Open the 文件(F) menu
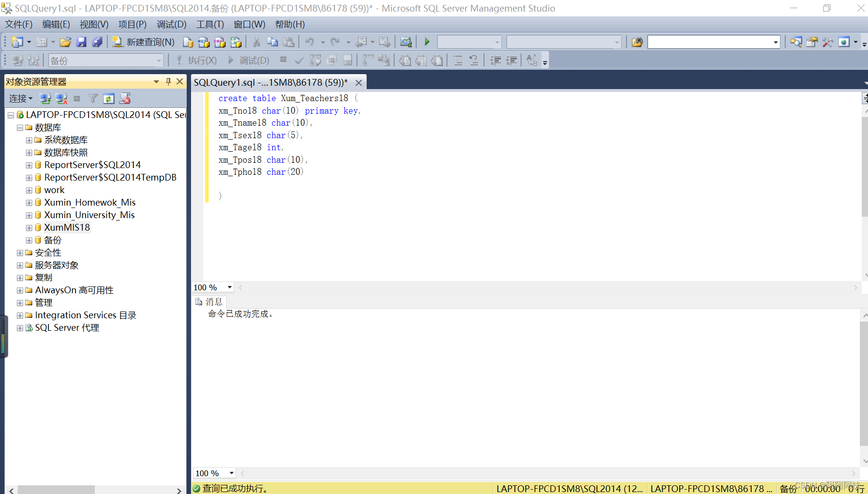868x494 pixels. [x=19, y=25]
